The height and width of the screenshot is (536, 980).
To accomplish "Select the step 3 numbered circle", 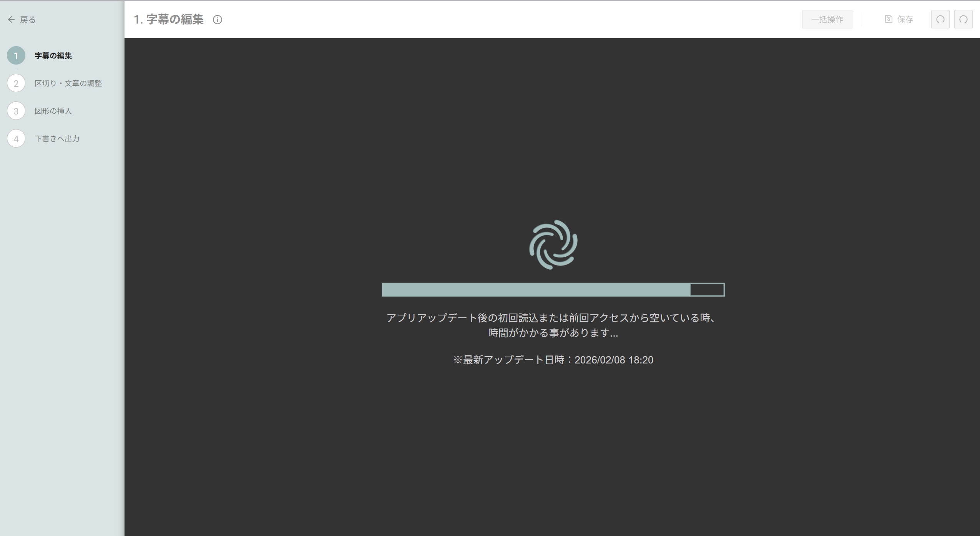I will (x=16, y=111).
